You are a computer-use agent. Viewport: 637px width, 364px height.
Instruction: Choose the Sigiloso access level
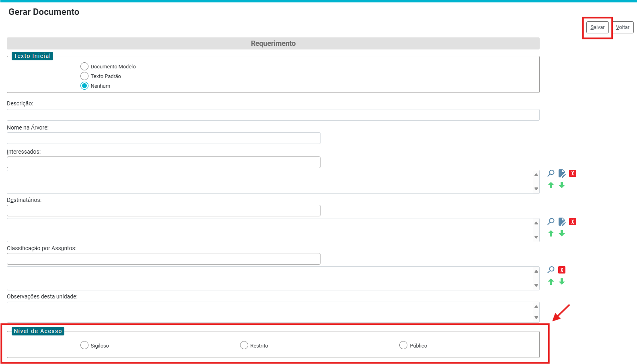coord(84,345)
